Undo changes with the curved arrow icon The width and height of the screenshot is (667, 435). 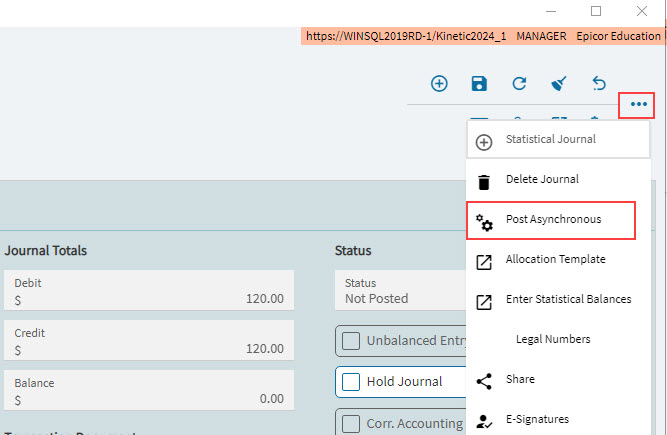[x=599, y=83]
